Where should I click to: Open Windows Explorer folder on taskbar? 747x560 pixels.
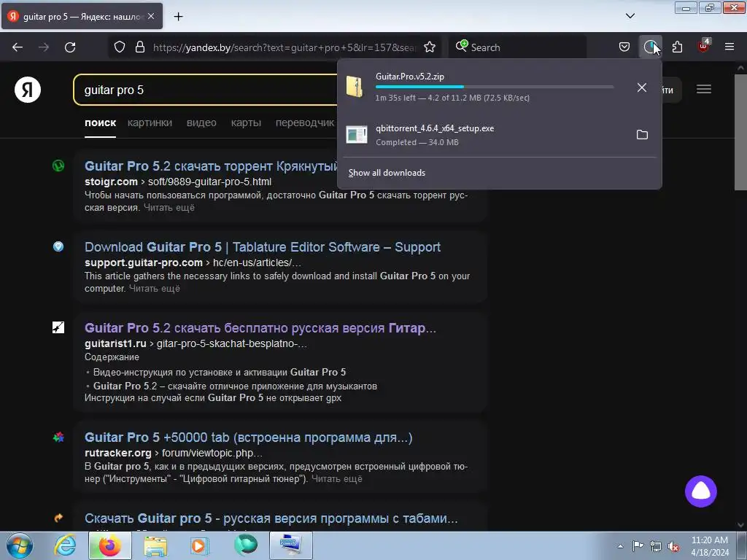click(x=155, y=545)
